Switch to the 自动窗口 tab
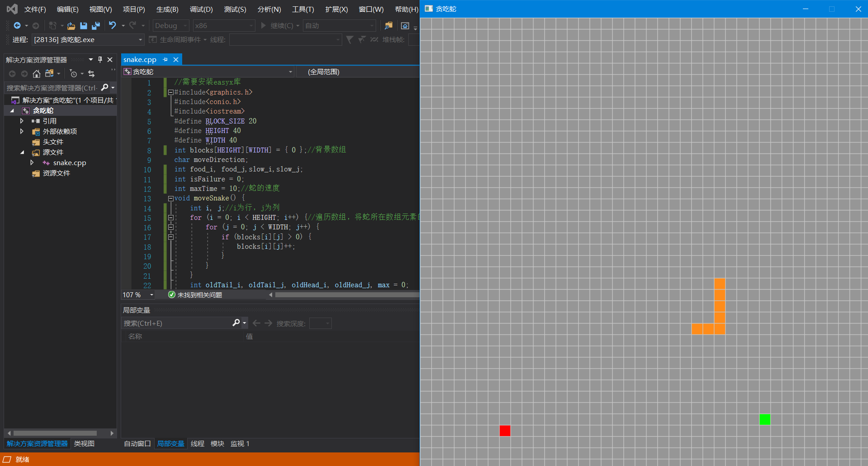Image resolution: width=868 pixels, height=466 pixels. 137,444
